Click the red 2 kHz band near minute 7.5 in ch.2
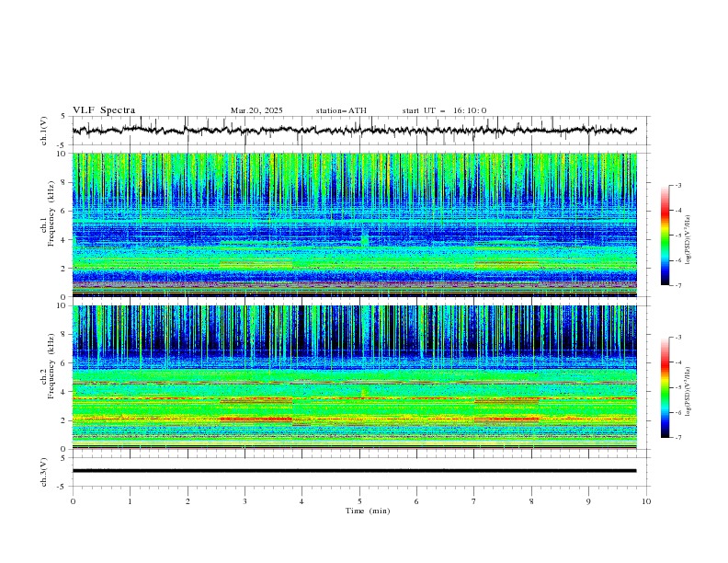This screenshot has width=728, height=563. pos(506,419)
